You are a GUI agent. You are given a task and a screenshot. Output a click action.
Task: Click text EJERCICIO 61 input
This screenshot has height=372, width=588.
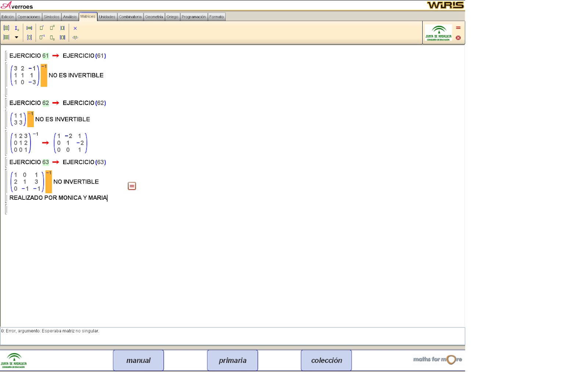29,56
